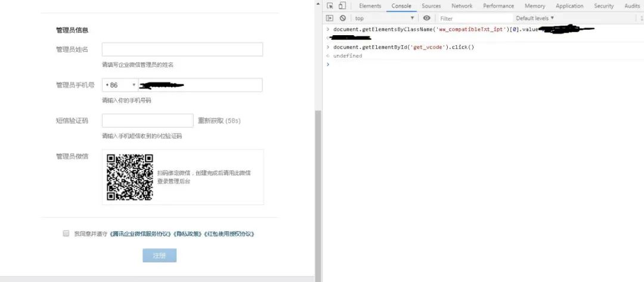Show the console sidebar icon
Image resolution: width=644 pixels, height=282 pixels.
tap(329, 18)
